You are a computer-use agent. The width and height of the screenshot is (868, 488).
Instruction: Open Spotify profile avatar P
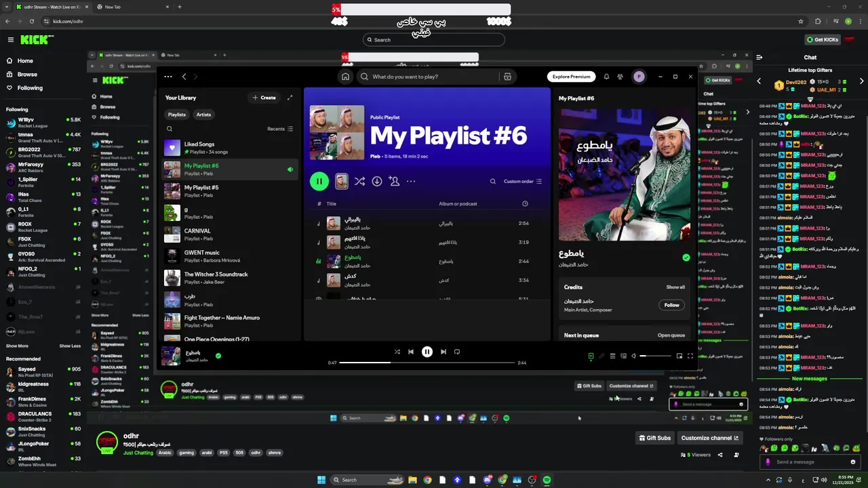(639, 77)
